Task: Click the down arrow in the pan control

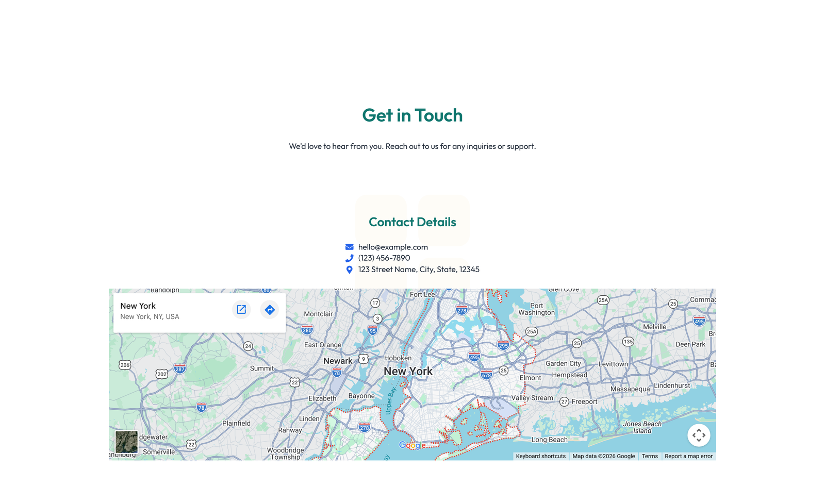Action: 699,441
